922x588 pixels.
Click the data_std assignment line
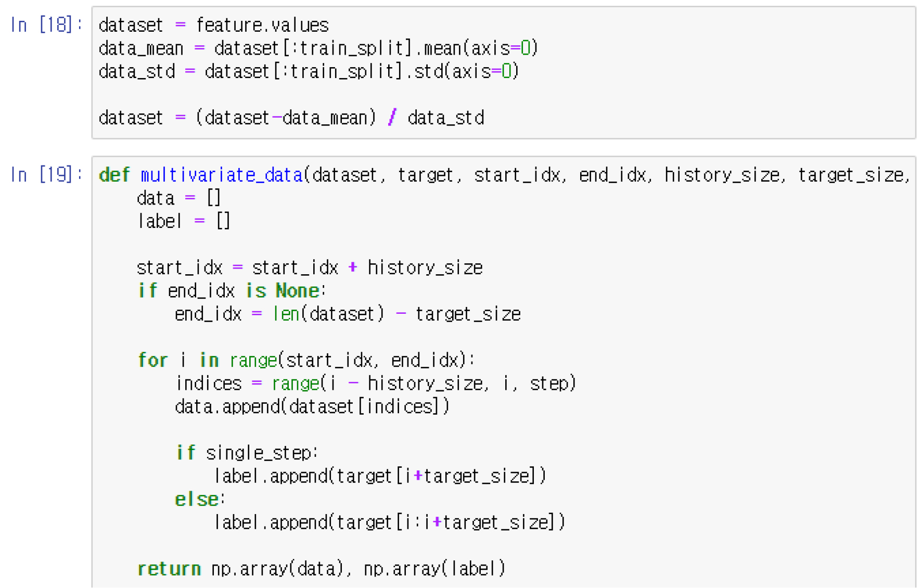(x=309, y=71)
